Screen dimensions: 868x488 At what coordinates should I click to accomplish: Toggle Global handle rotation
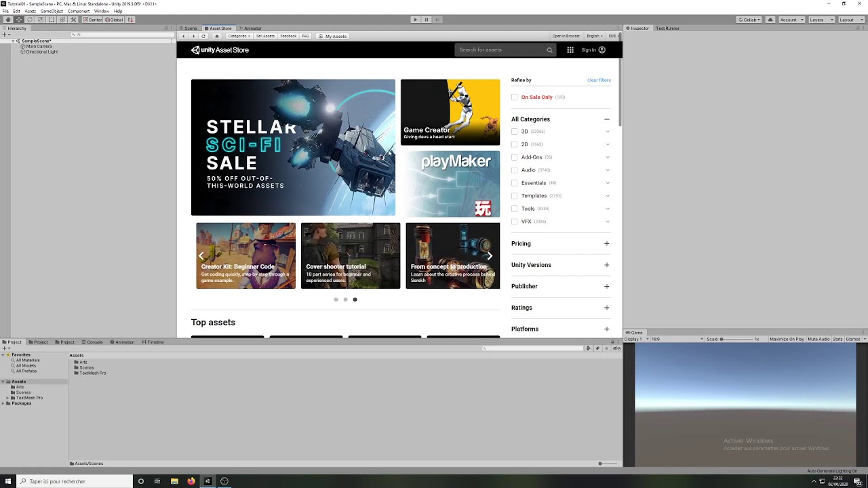[115, 20]
